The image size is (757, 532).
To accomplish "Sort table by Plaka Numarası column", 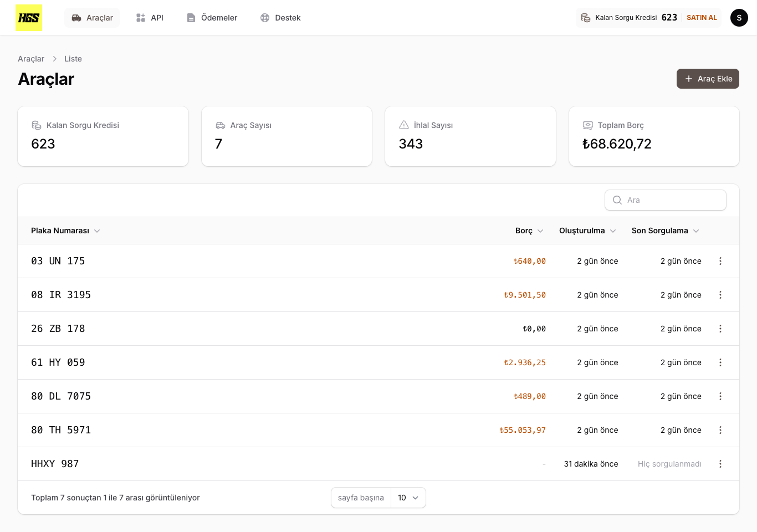I will click(65, 231).
